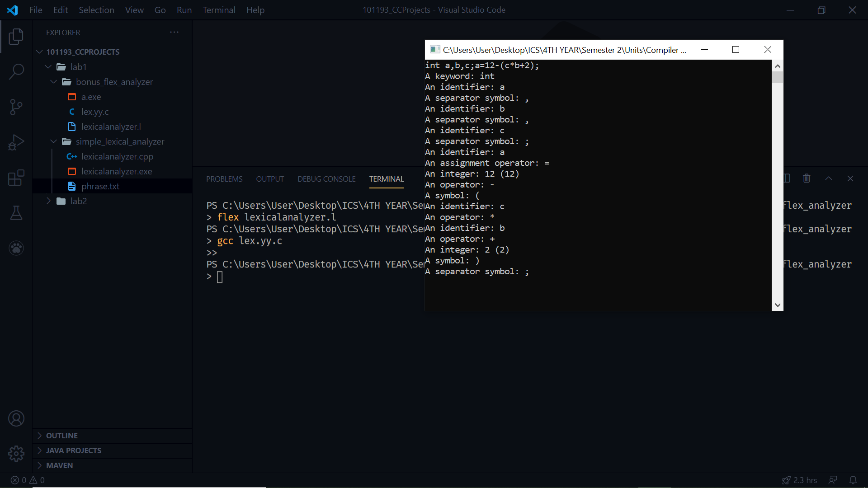
Task: Open lexicalanalyzer.cpp file
Action: (x=117, y=156)
